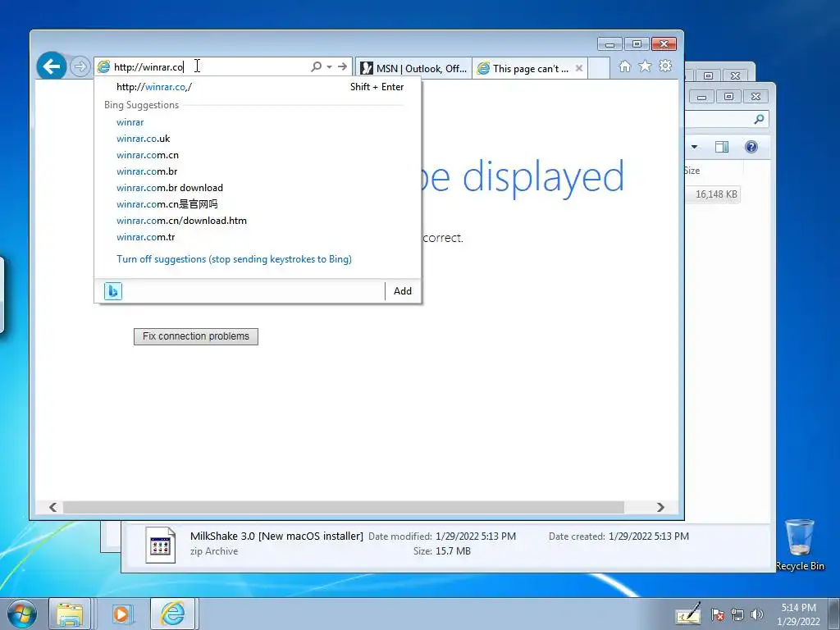The height and width of the screenshot is (630, 840).
Task: Choose the winrar.com.cn suggestion
Action: pos(148,155)
